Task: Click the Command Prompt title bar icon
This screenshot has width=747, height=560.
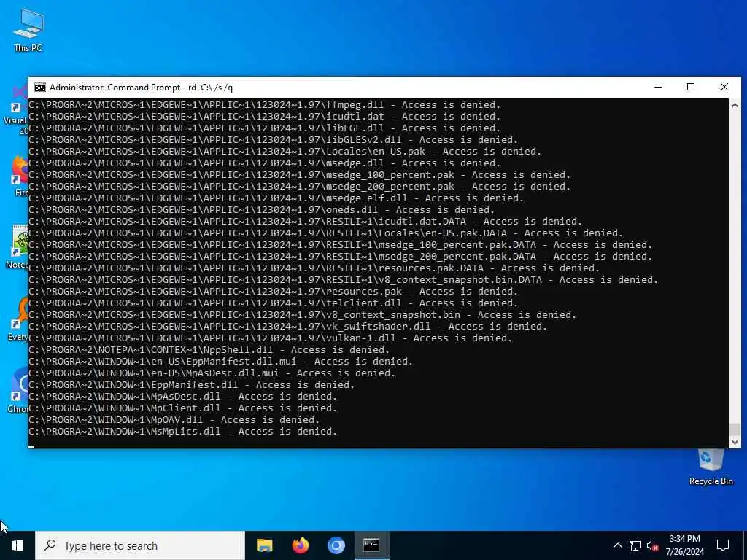Action: point(40,87)
